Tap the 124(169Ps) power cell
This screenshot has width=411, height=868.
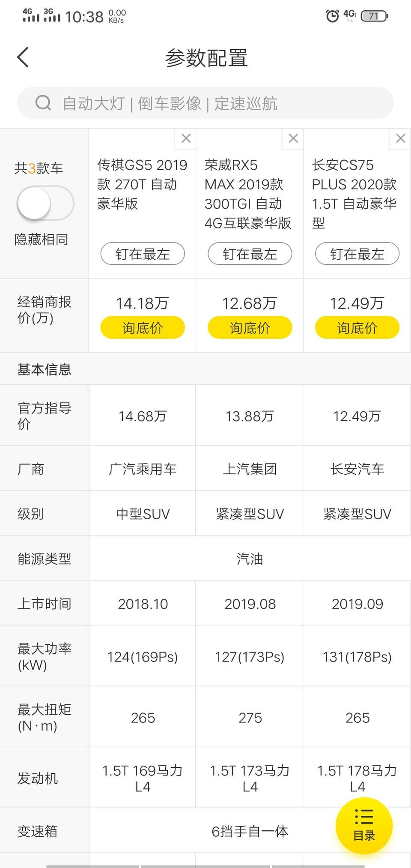(143, 656)
